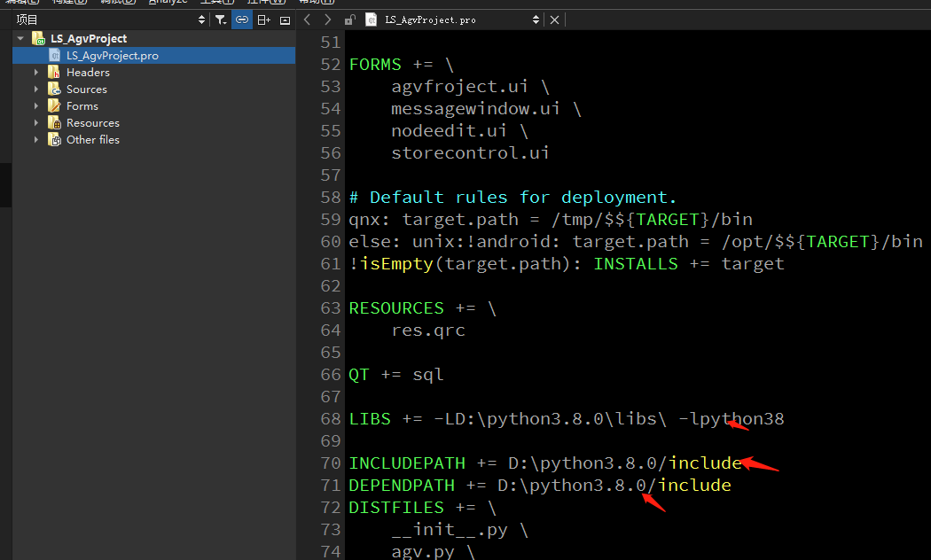Screen dimensions: 931x560
Task: Click the sidebar maximize panel icon
Action: [x=285, y=20]
